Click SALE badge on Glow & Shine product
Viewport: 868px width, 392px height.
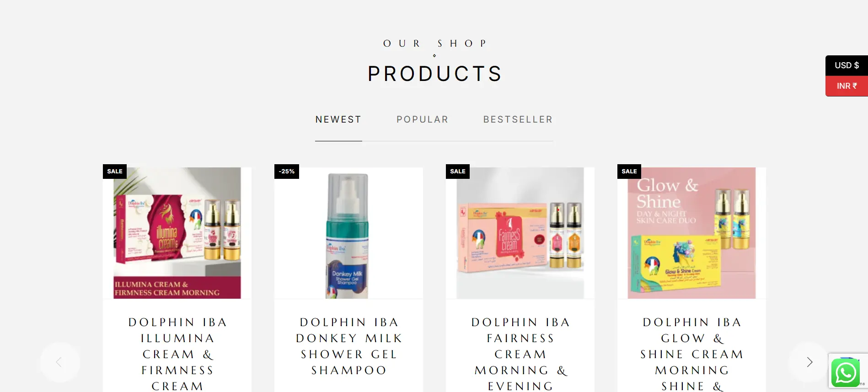pos(629,171)
